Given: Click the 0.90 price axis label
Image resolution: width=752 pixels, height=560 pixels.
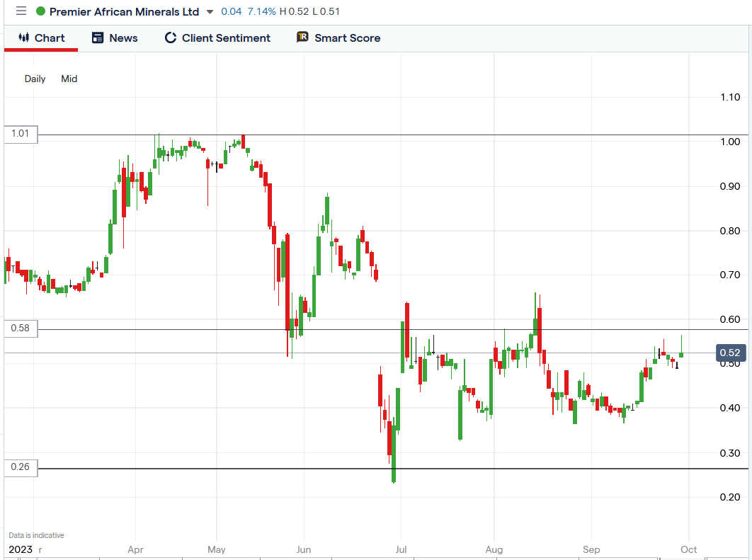Looking at the screenshot, I should coord(730,186).
